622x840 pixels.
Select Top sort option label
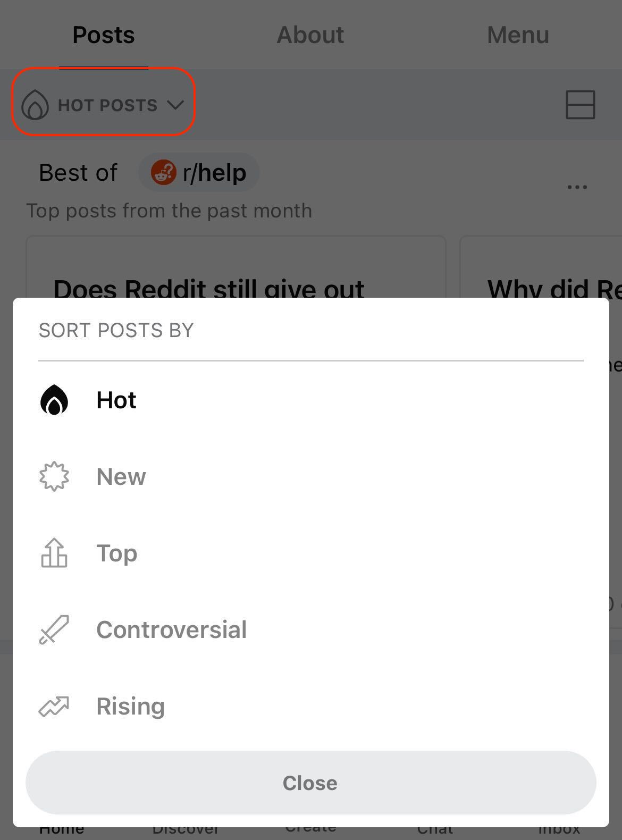[117, 553]
